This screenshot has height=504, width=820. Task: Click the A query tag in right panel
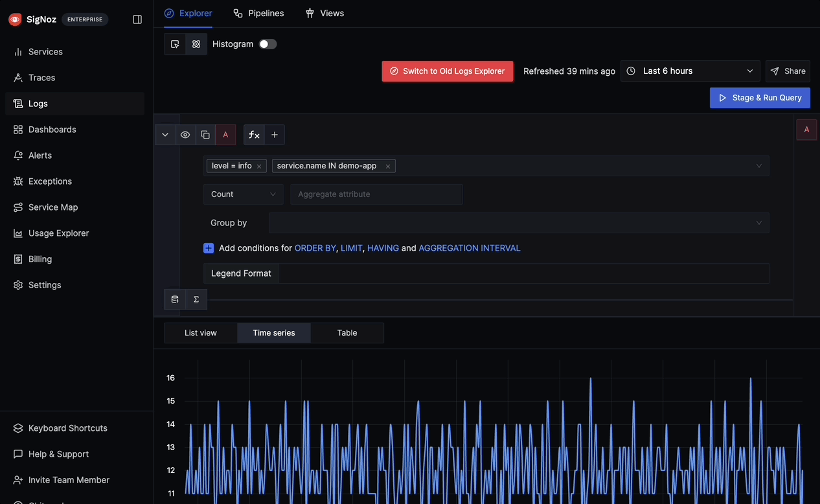coord(806,130)
